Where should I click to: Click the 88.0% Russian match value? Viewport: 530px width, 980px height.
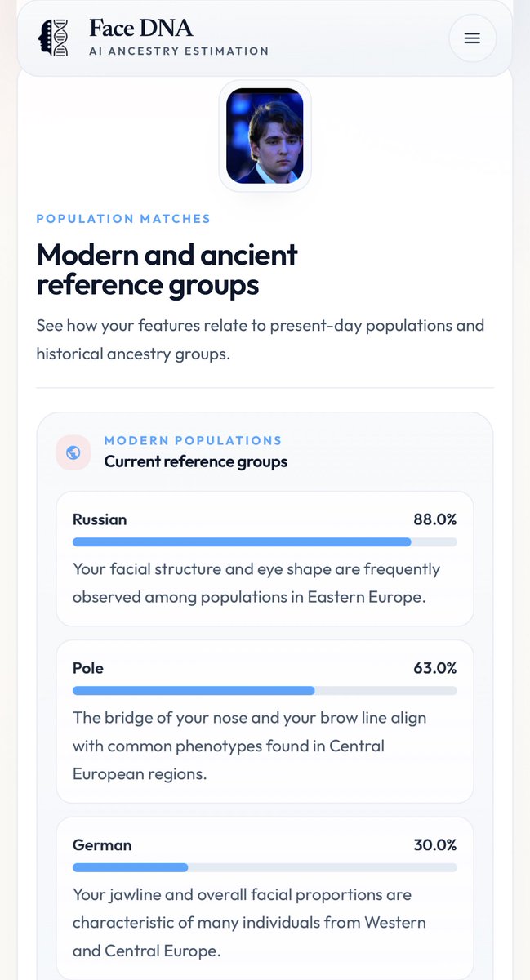(435, 519)
